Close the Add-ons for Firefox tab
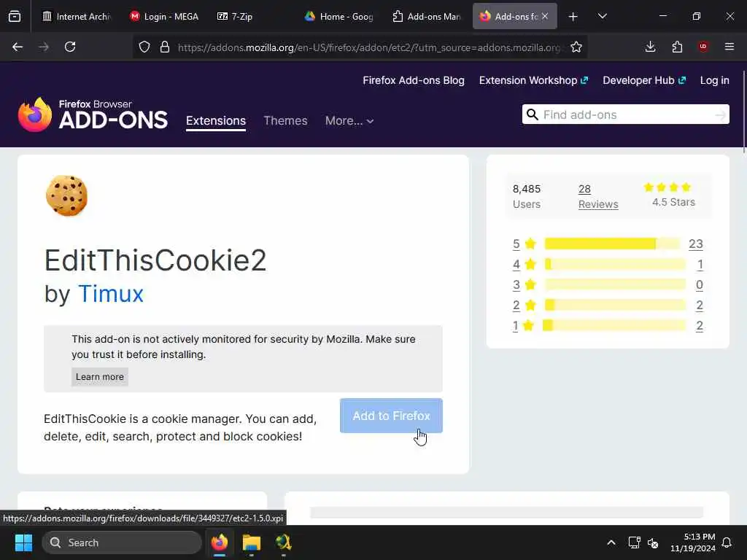 coord(545,16)
